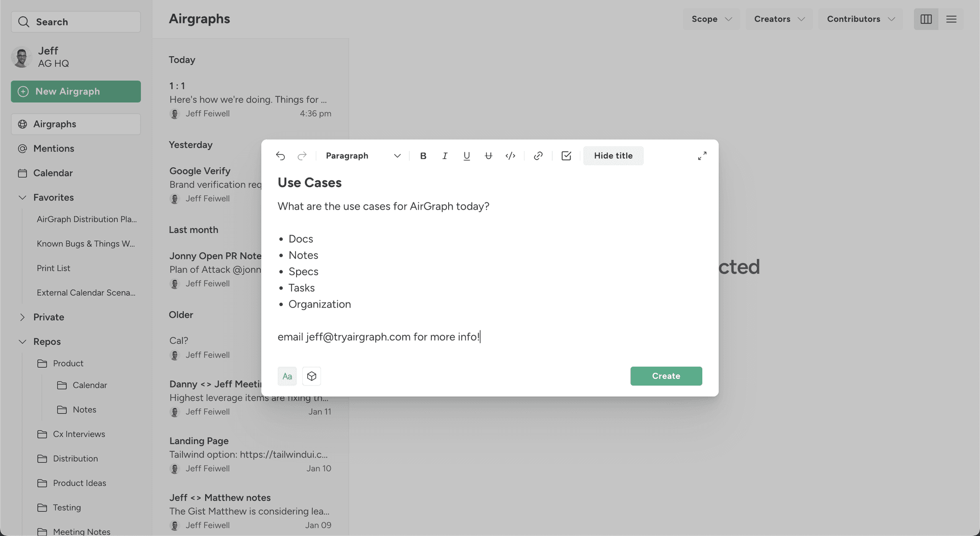Toggle the Hide title button
Viewport: 980px width, 536px height.
tap(613, 156)
